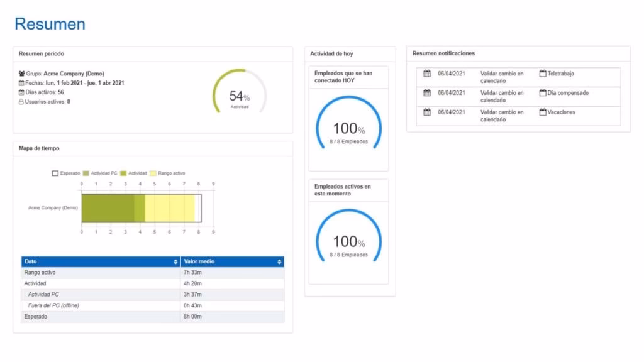
Task: Toggle Actividad PC series in chart legend
Action: point(86,173)
